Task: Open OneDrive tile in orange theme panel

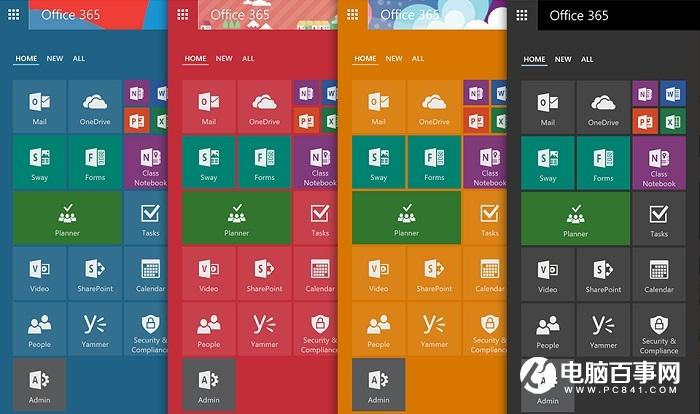Action: pos(434,106)
